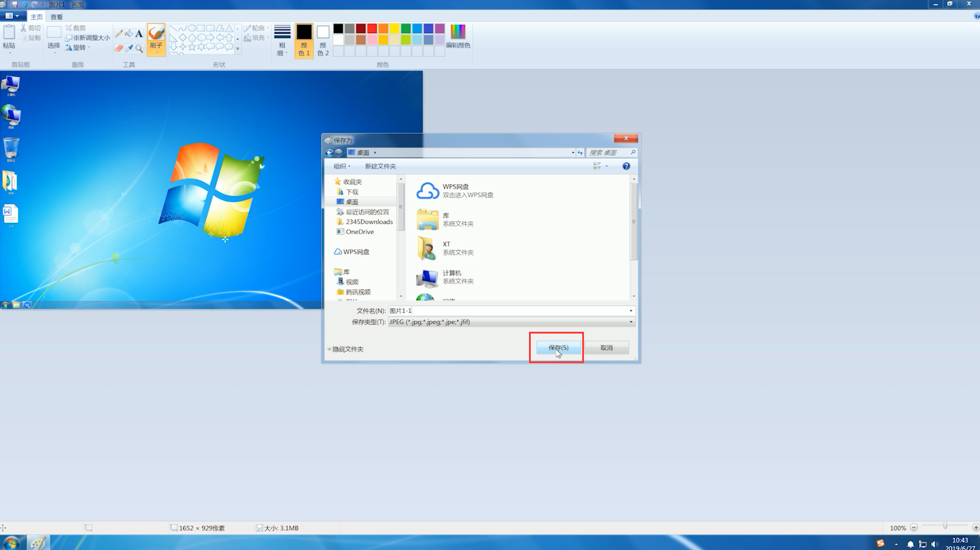Image resolution: width=980 pixels, height=550 pixels.
Task: Click the Resize (重新调整大小) command
Action: 87,38
